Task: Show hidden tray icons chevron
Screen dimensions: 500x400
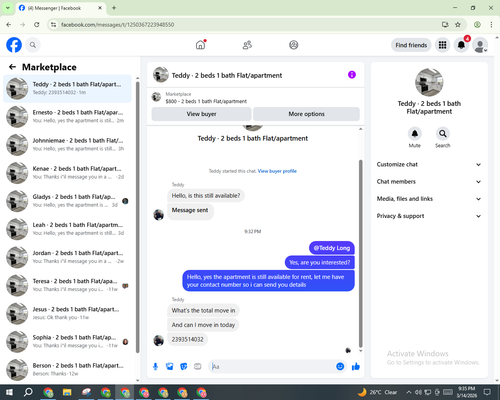Action: [x=409, y=392]
